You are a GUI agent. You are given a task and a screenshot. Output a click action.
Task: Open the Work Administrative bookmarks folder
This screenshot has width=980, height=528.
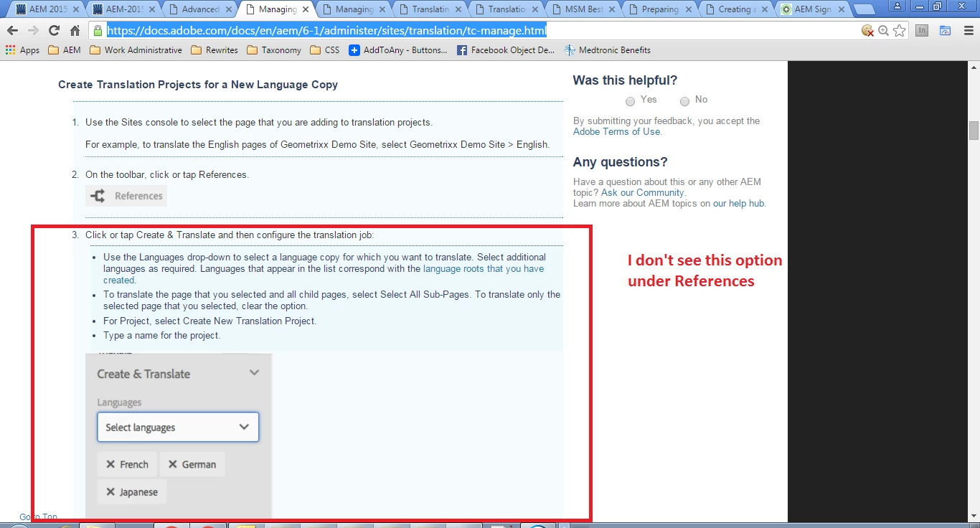[x=136, y=50]
